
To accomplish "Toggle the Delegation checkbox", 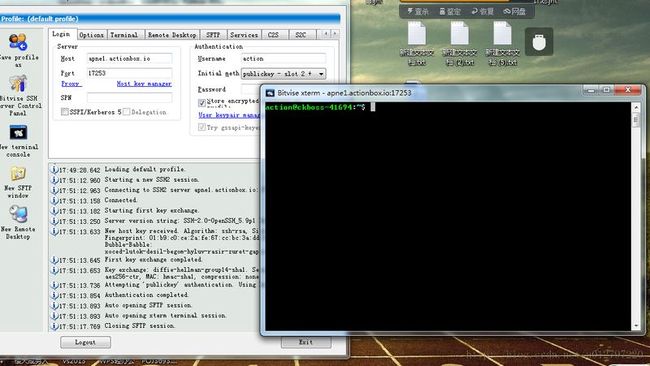I will click(126, 112).
